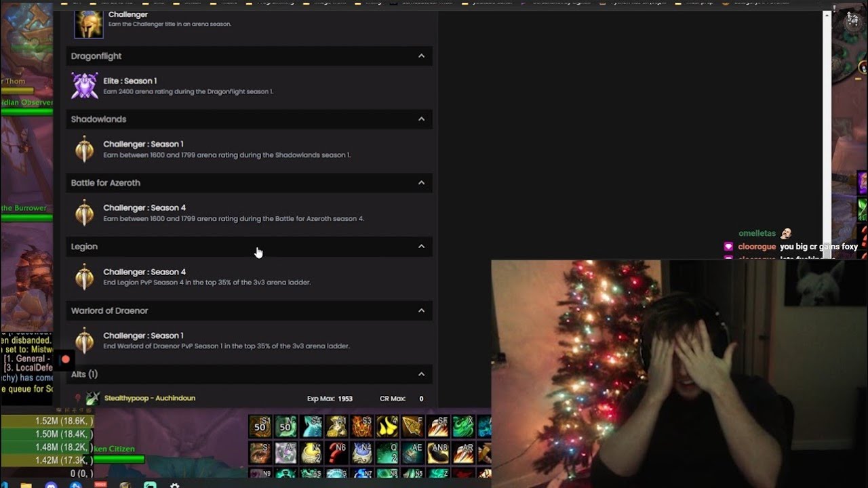
Task: Select the 1.42M (17.3K) damage meter bar
Action: click(47, 461)
